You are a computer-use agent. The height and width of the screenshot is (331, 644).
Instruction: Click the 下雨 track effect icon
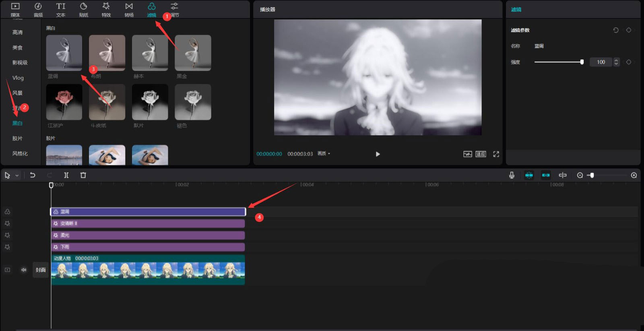tap(7, 247)
